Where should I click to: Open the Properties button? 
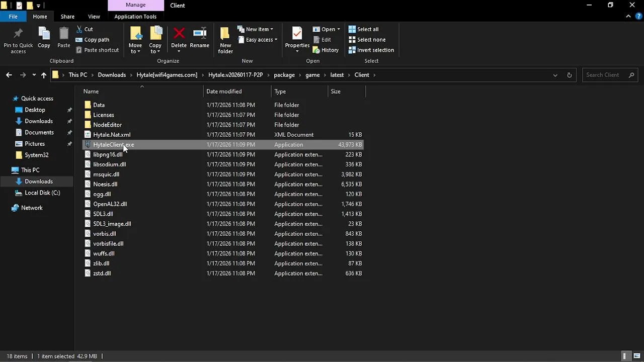click(297, 40)
